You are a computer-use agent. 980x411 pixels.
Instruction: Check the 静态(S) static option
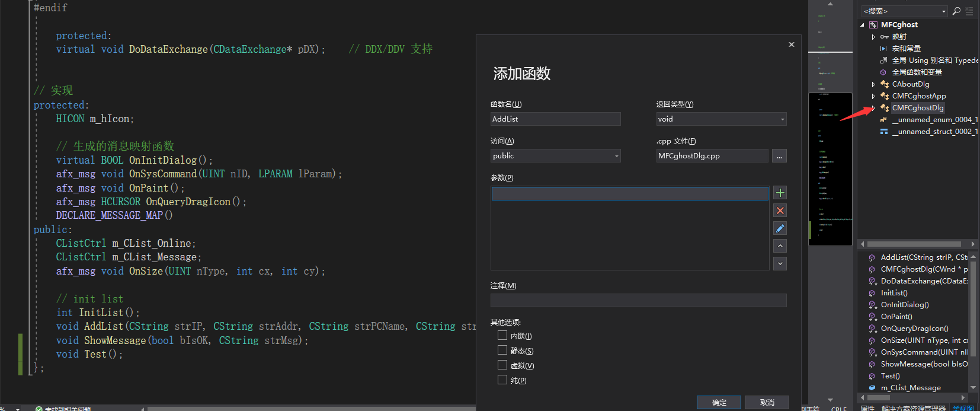[502, 351]
